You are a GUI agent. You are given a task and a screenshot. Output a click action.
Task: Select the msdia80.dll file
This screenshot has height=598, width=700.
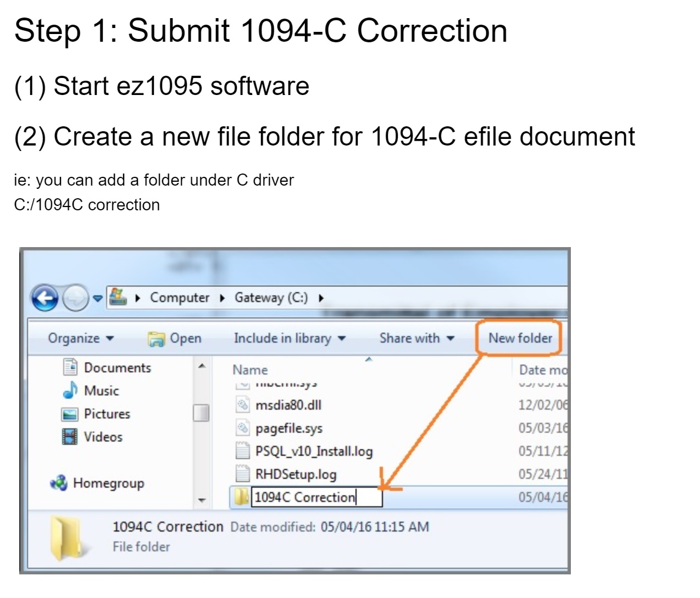click(288, 405)
